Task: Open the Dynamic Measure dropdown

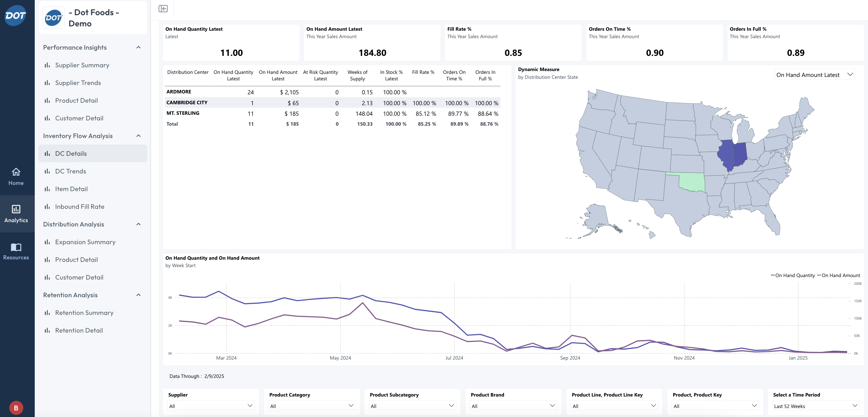Action: pyautogui.click(x=814, y=75)
